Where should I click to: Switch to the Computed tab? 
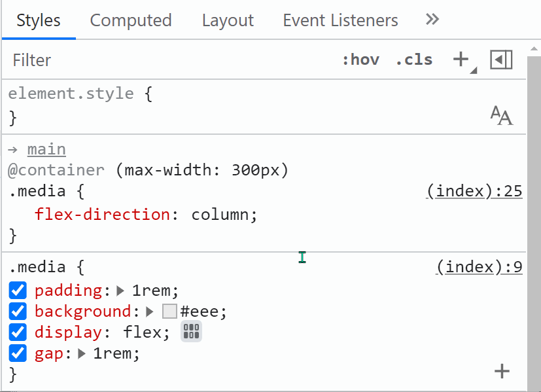click(x=130, y=20)
